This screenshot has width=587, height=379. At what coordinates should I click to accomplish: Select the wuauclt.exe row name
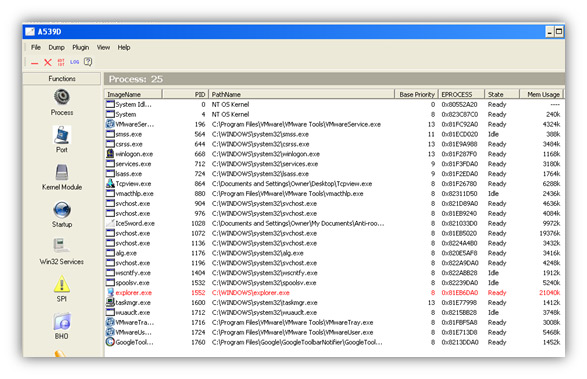[133, 312]
